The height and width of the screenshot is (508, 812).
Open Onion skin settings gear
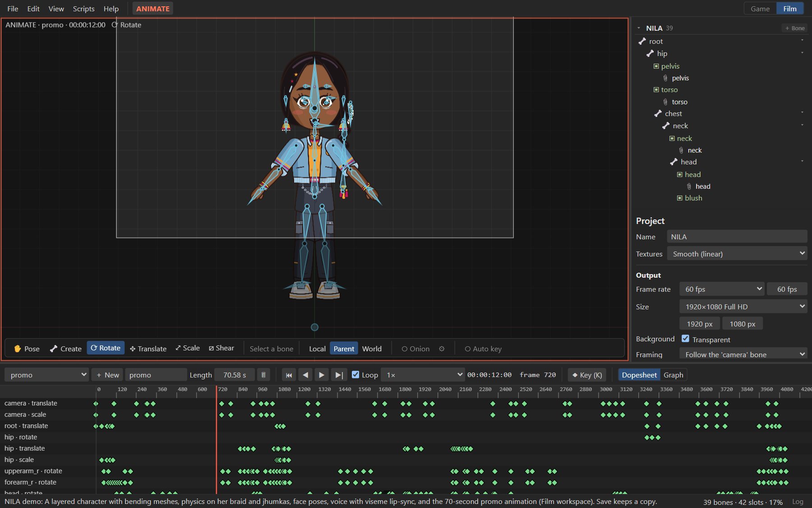(442, 349)
